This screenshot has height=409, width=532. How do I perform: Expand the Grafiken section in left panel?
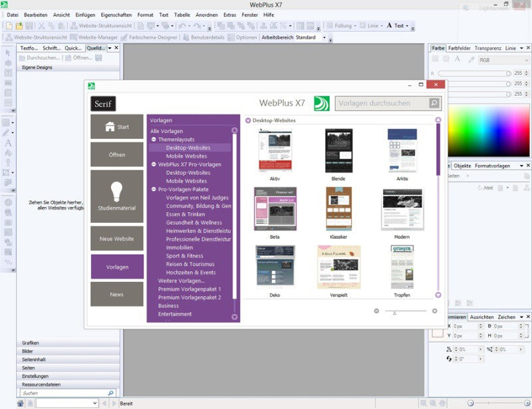click(x=68, y=342)
